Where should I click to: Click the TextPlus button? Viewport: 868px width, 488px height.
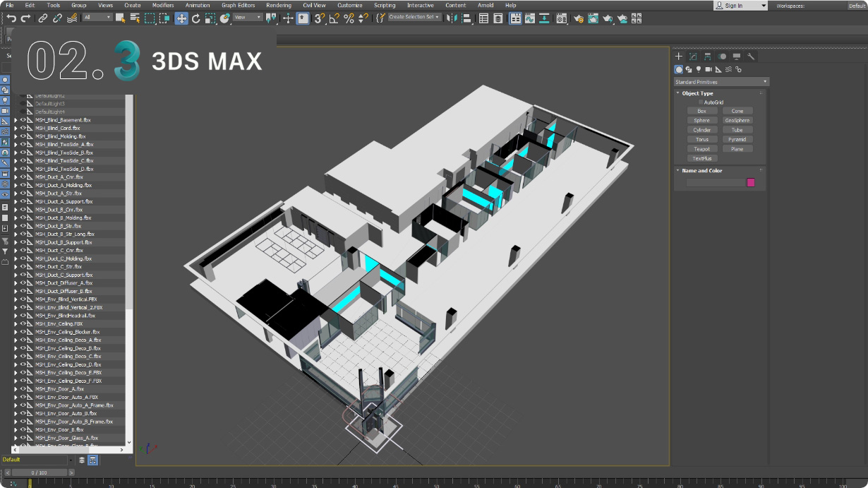pyautogui.click(x=701, y=158)
